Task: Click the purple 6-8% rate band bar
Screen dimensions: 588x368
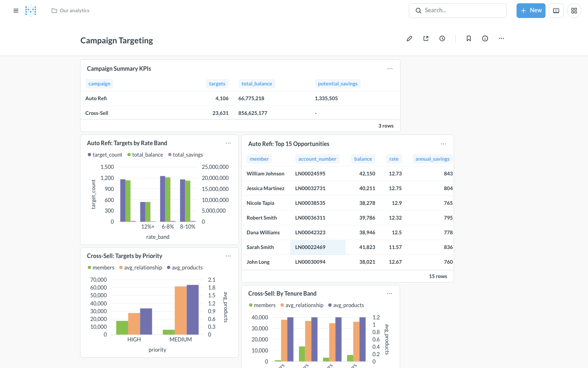Action: click(x=163, y=199)
